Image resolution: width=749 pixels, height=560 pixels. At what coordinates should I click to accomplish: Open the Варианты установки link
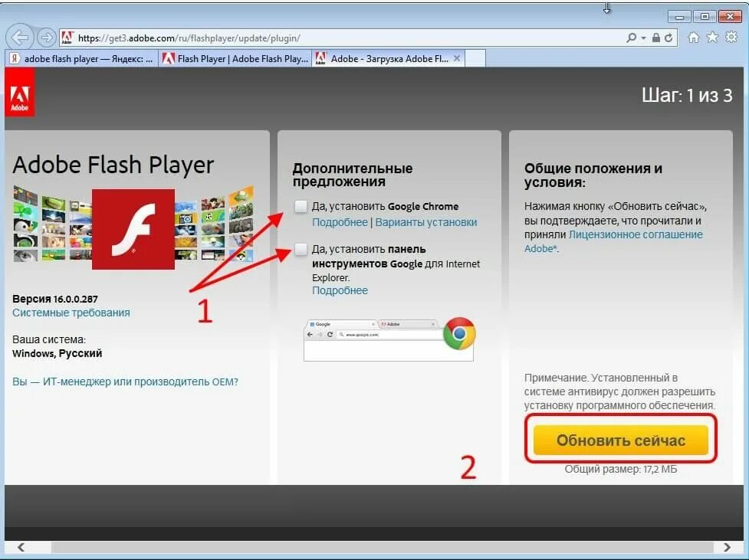[426, 222]
